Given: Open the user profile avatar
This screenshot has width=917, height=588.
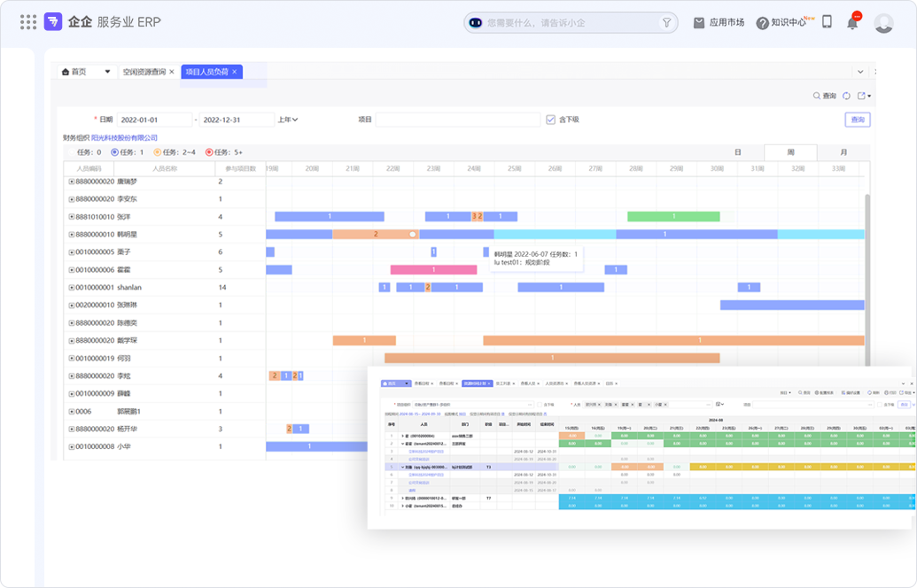Looking at the screenshot, I should coord(883,23).
